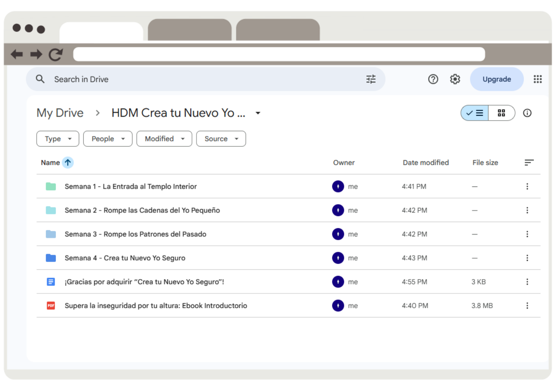Image resolution: width=556 pixels, height=392 pixels.
Task: Open more actions for the Ebook PDF
Action: coord(527,306)
